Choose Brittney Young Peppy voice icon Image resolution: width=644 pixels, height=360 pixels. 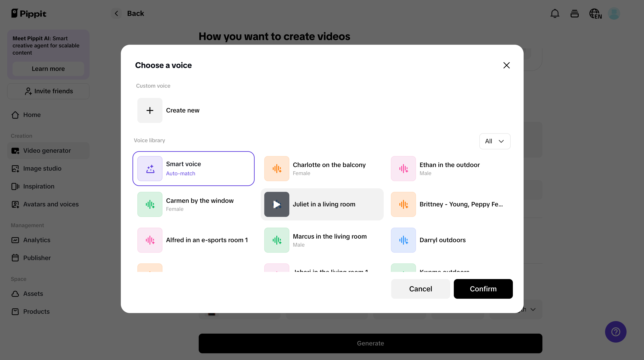(403, 204)
